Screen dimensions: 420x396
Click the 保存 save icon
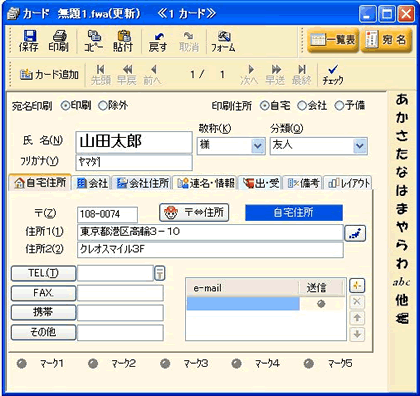[x=29, y=41]
